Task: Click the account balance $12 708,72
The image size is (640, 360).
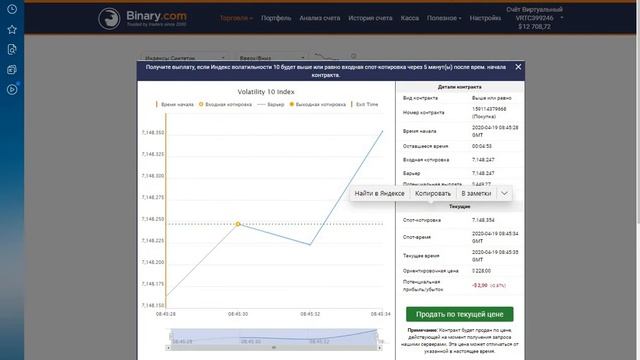Action: click(x=534, y=27)
